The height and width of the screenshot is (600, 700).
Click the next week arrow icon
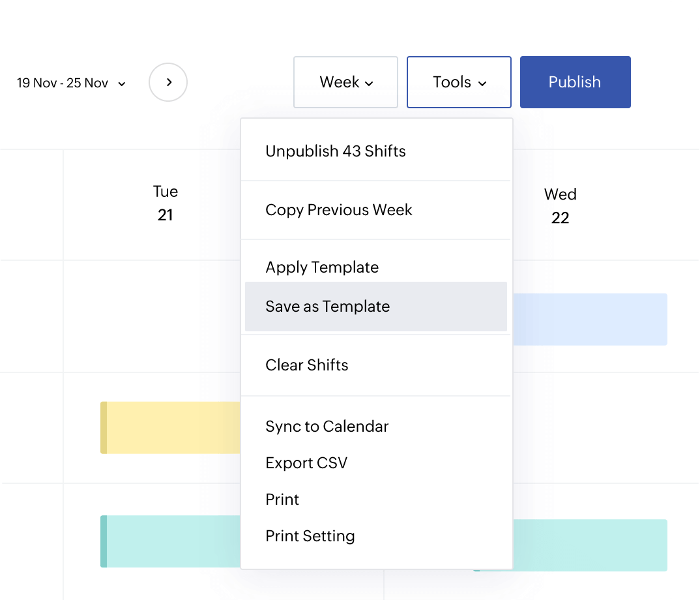168,82
